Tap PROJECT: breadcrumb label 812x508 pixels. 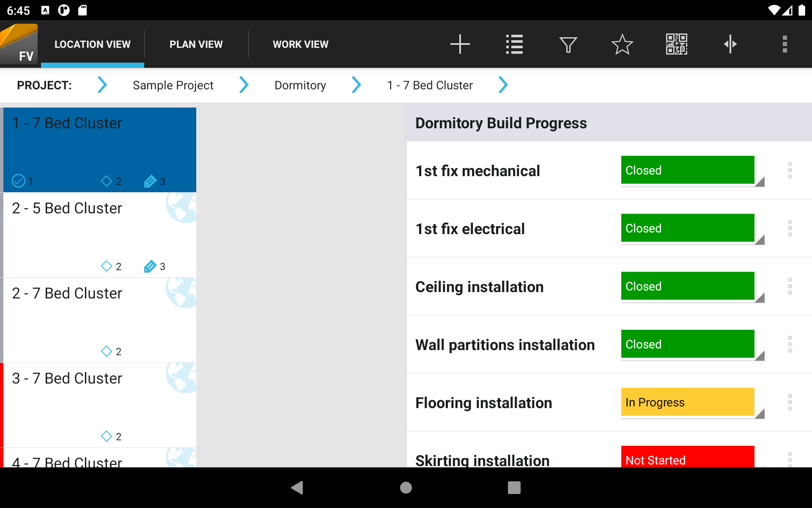click(44, 85)
